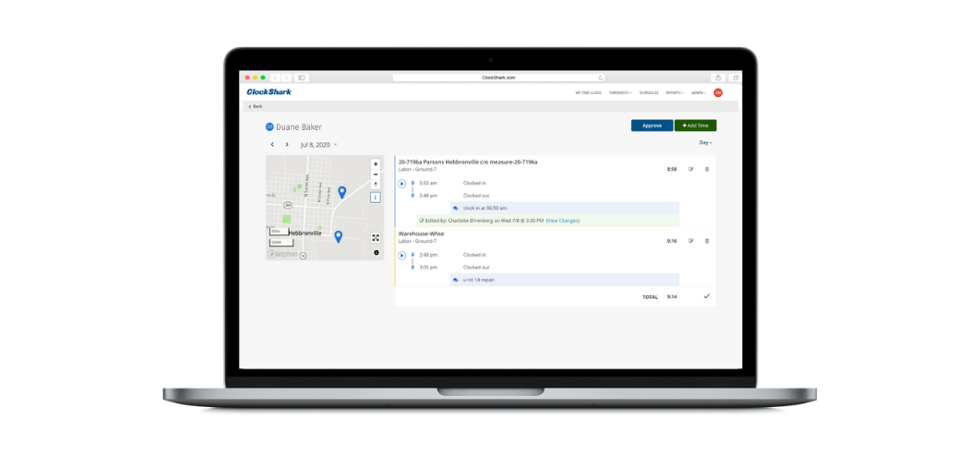Click the lower map location pin
980x467 pixels.
pos(338,237)
